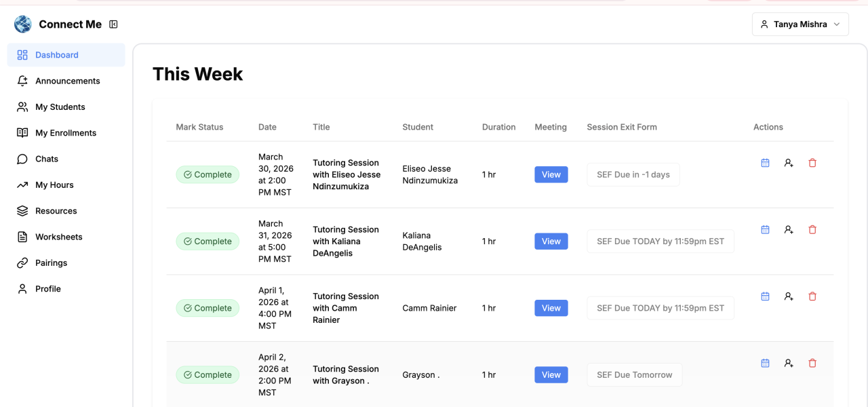868x407 pixels.
Task: Delete the Eliseo Jesse Ndinzumukiza session
Action: click(812, 163)
